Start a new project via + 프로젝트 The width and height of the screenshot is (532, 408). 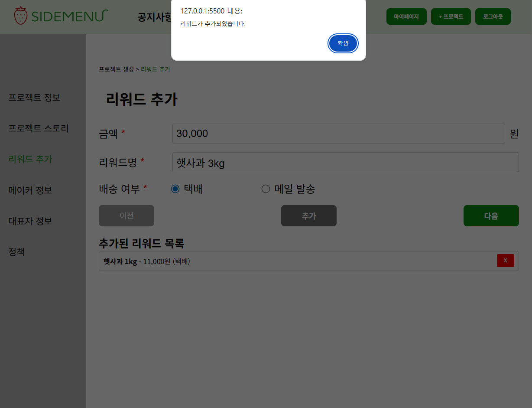[x=451, y=16]
